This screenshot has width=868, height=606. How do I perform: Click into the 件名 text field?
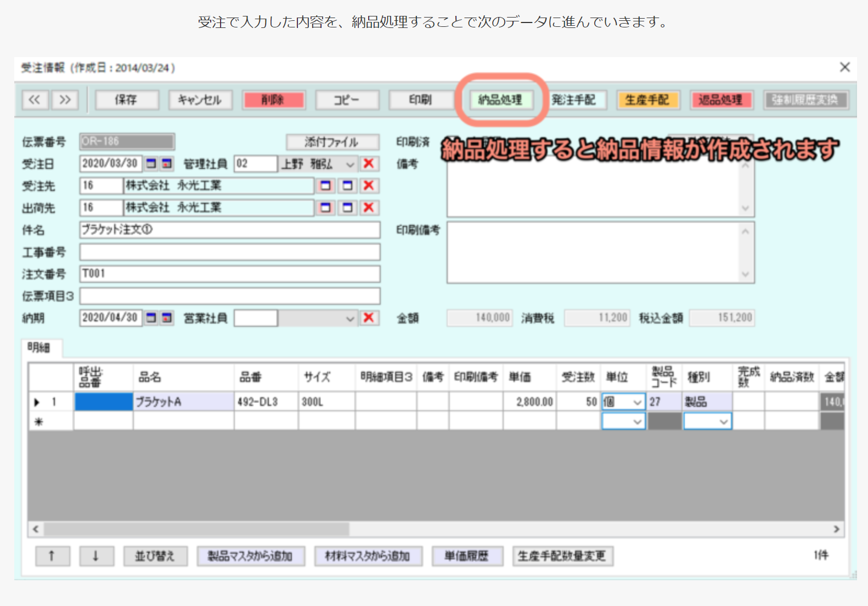tap(229, 230)
